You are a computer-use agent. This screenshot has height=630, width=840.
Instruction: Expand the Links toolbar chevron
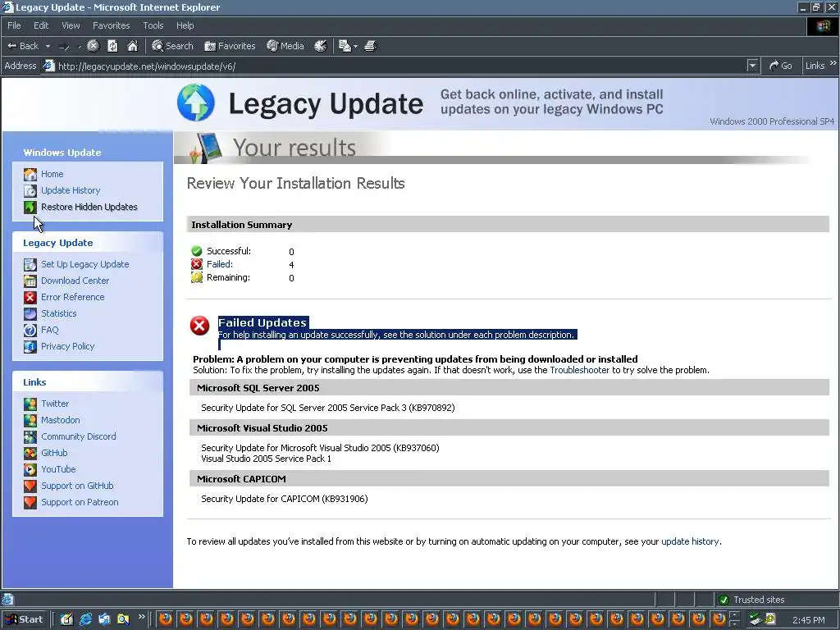click(x=833, y=64)
